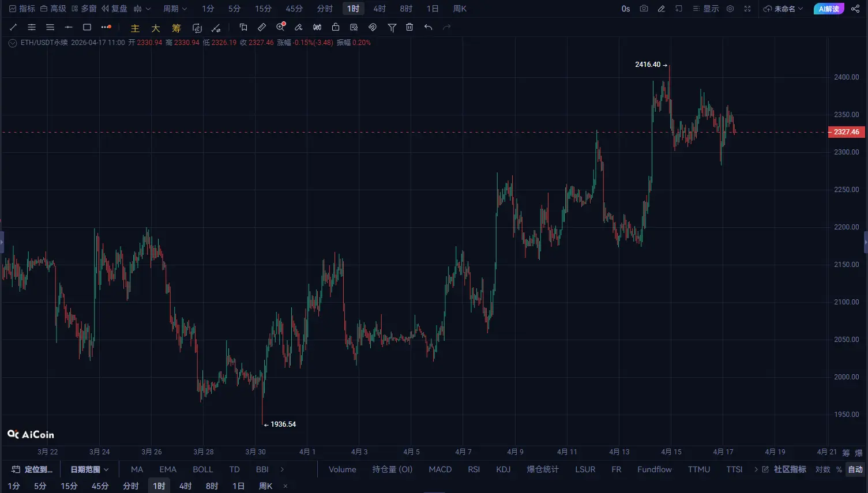Delete drawings with the trash icon
Image resolution: width=868 pixels, height=493 pixels.
pyautogui.click(x=409, y=27)
